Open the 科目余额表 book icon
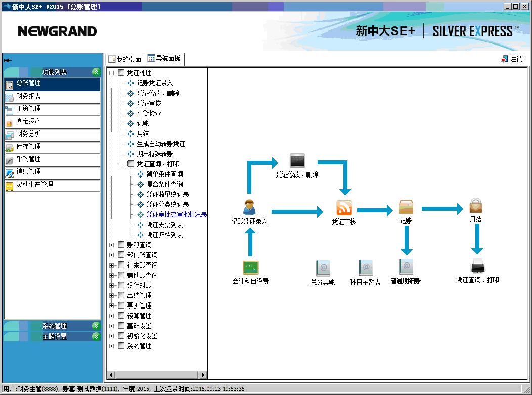 point(366,268)
